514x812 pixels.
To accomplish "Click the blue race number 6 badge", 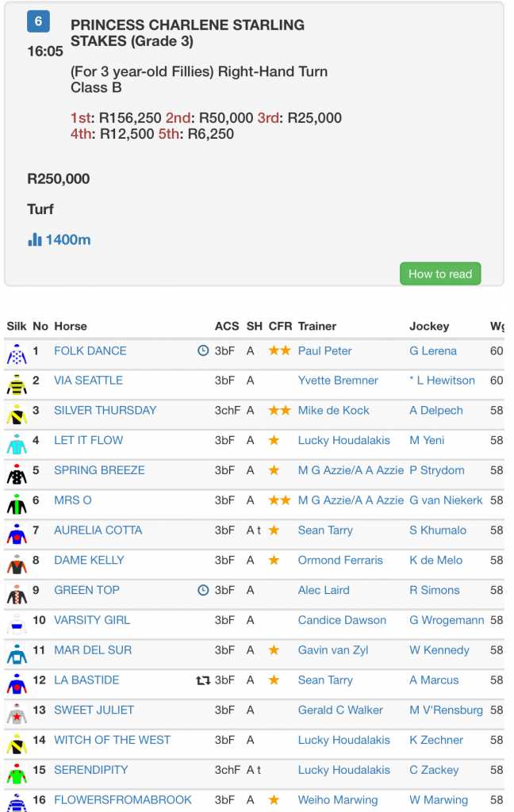I will 39,21.
